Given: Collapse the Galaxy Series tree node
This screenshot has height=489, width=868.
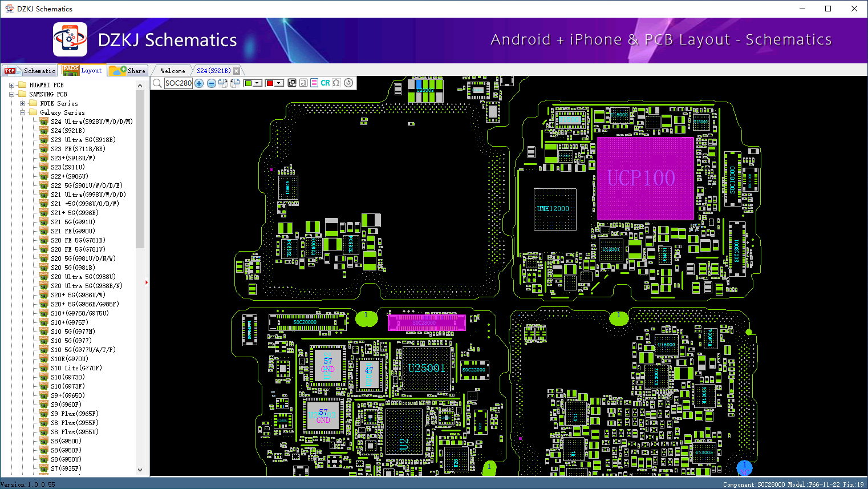Looking at the screenshot, I should click(22, 112).
